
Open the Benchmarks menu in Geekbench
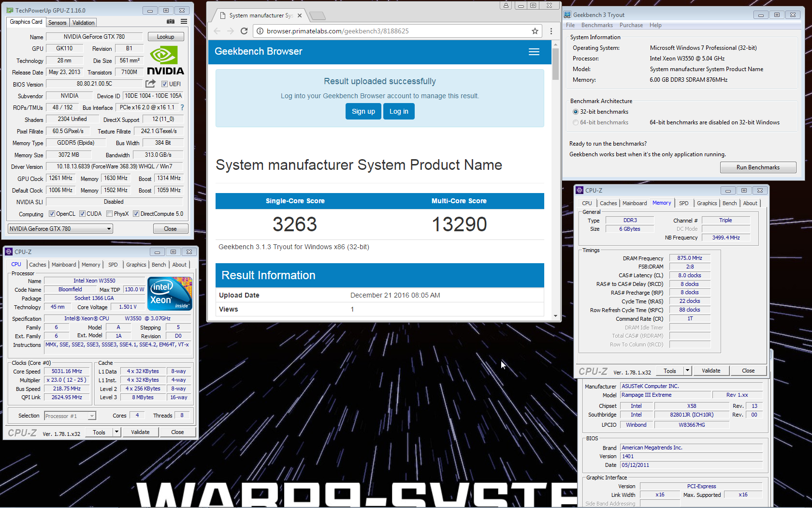click(x=597, y=25)
